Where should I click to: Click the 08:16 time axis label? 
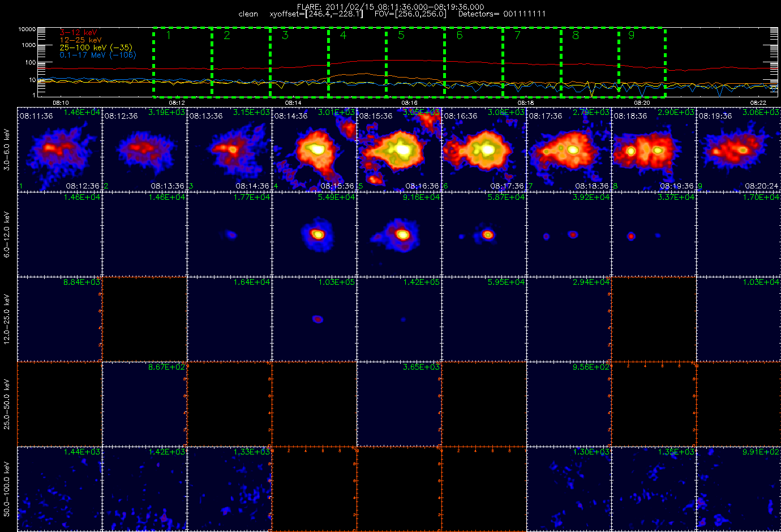409,102
